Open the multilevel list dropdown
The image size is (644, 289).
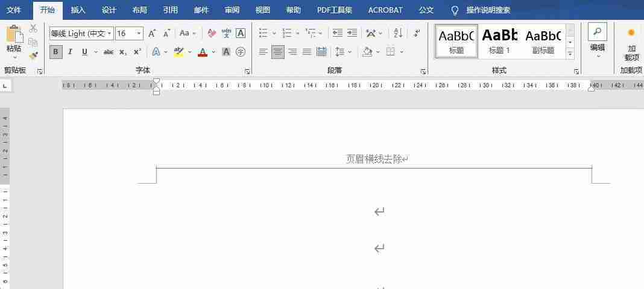(x=321, y=33)
